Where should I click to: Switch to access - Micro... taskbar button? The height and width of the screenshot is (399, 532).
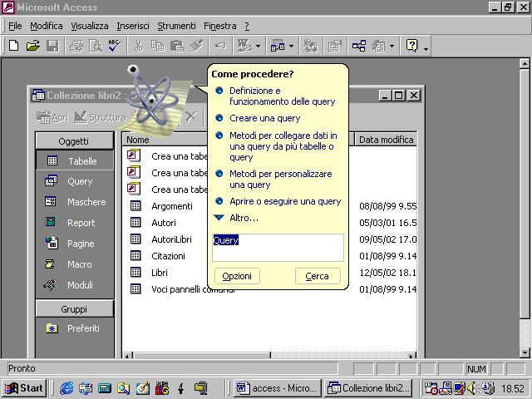[276, 388]
